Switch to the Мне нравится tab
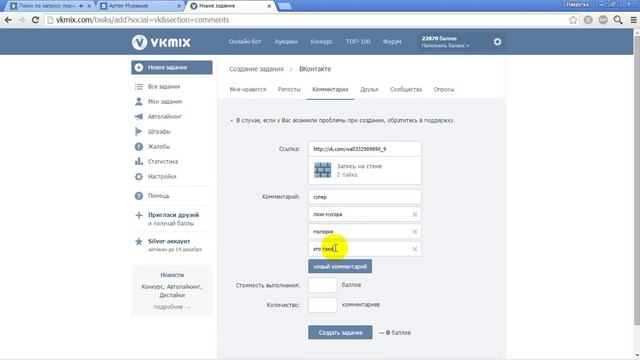Image resolution: width=640 pixels, height=360 pixels. 248,89
